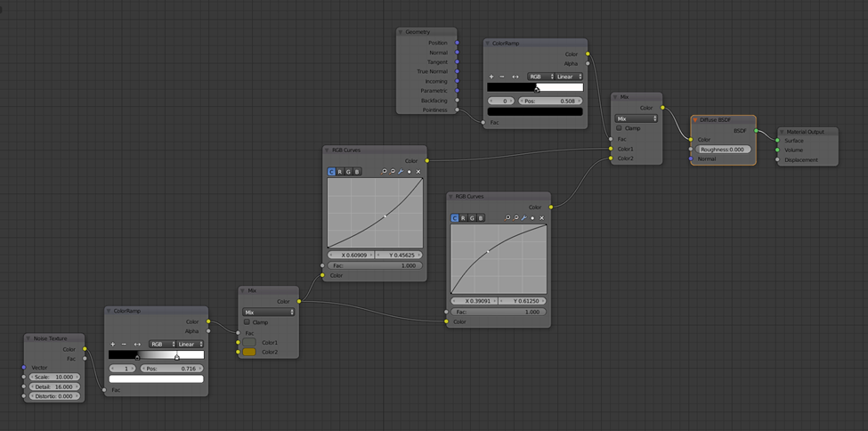Viewport: 868px width, 431px height.
Task: Select R channel in RGB Curves X 0.60909
Action: tap(339, 172)
